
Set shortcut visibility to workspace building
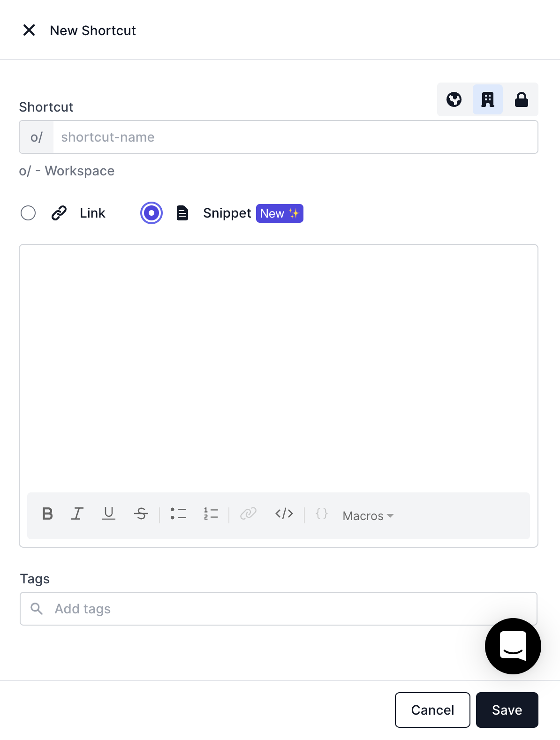coord(488,99)
